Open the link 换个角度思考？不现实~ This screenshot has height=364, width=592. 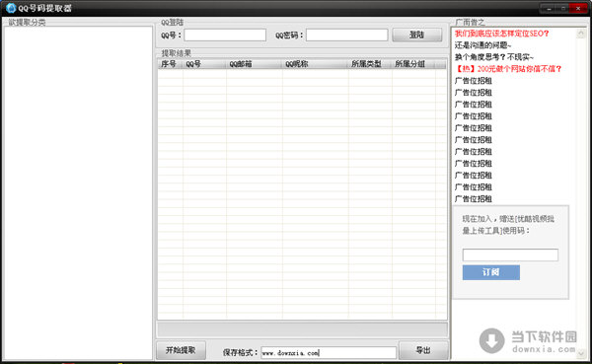tap(494, 57)
